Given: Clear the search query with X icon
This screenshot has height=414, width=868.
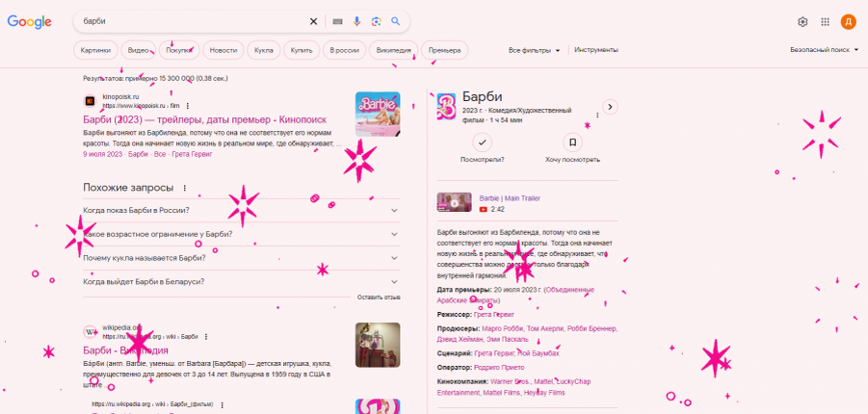Looking at the screenshot, I should pos(313,21).
